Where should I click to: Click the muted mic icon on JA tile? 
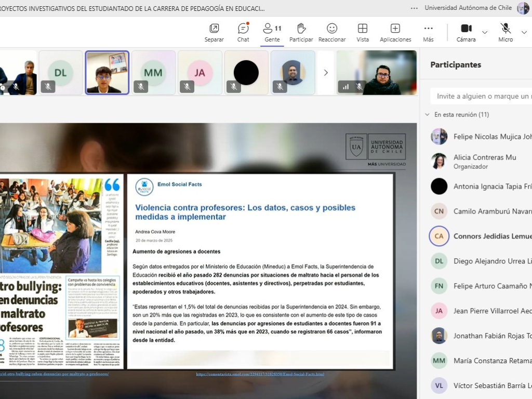tap(187, 87)
